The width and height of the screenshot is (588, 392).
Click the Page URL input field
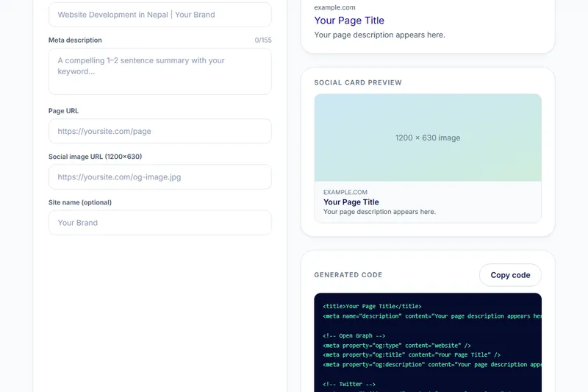(x=159, y=132)
